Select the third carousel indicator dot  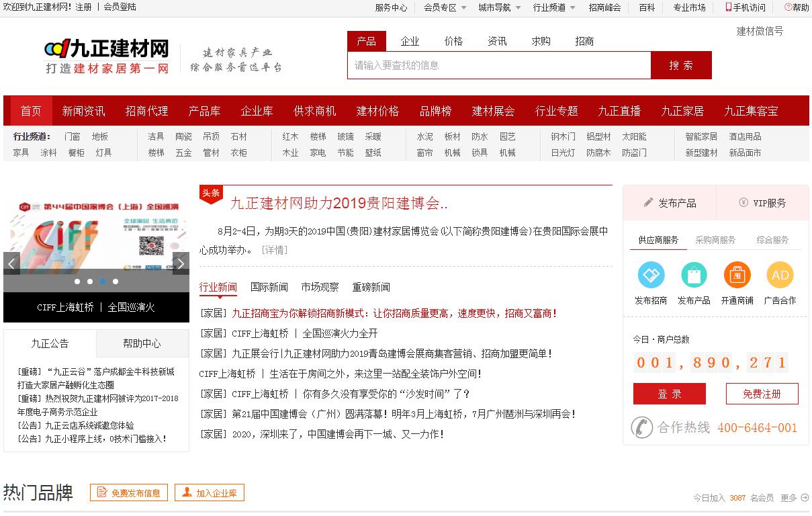click(103, 282)
